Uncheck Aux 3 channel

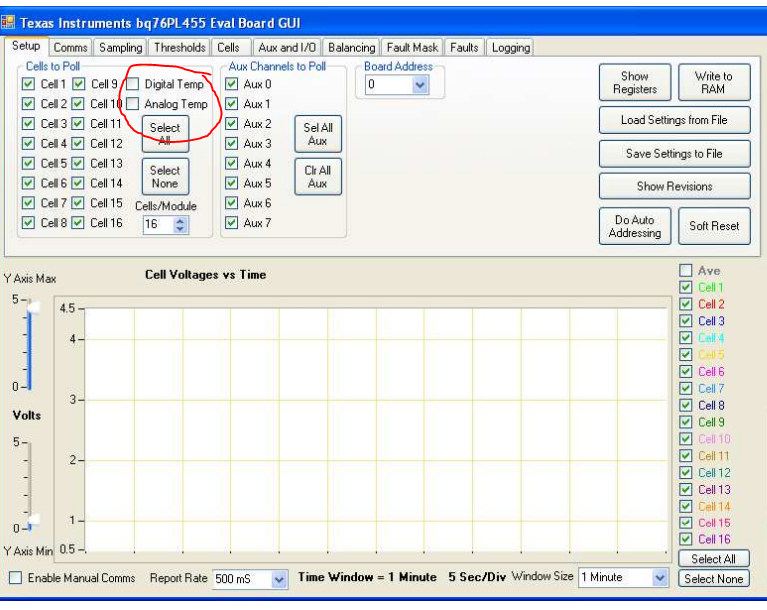coord(232,143)
